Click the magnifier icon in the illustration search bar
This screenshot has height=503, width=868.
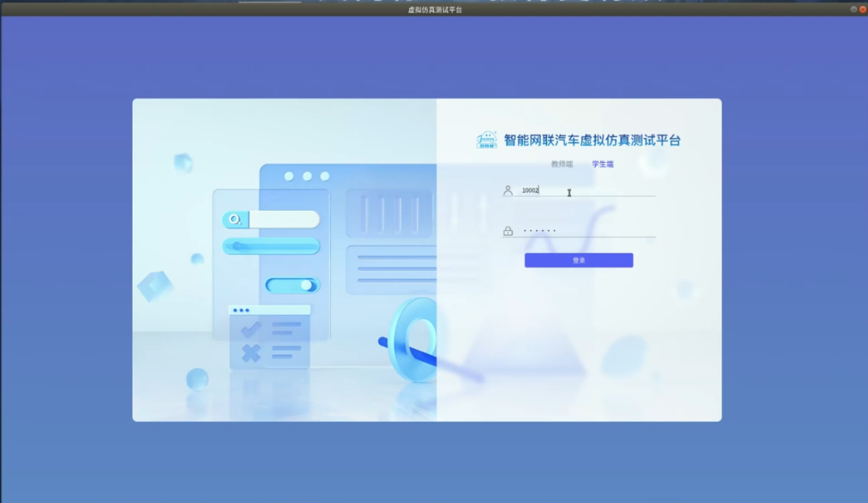(234, 219)
